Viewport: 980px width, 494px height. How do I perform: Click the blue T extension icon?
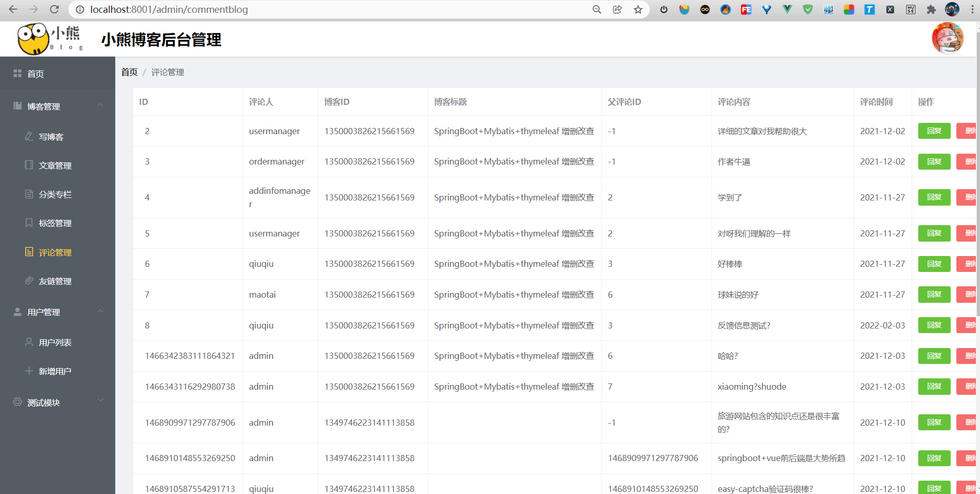[x=869, y=9]
